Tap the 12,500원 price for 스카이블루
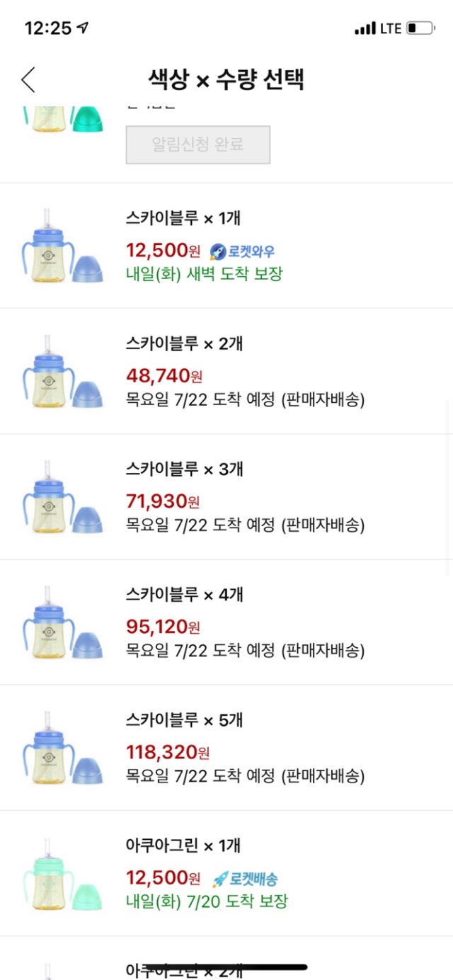 tap(163, 251)
